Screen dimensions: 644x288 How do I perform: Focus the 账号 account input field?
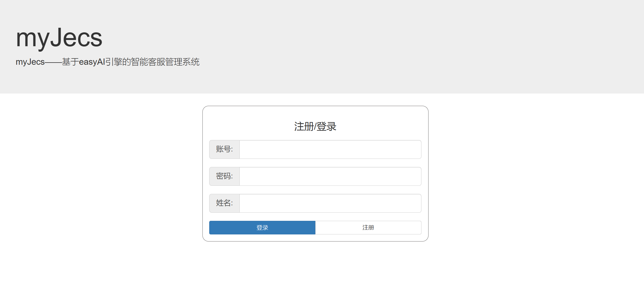[x=330, y=150]
